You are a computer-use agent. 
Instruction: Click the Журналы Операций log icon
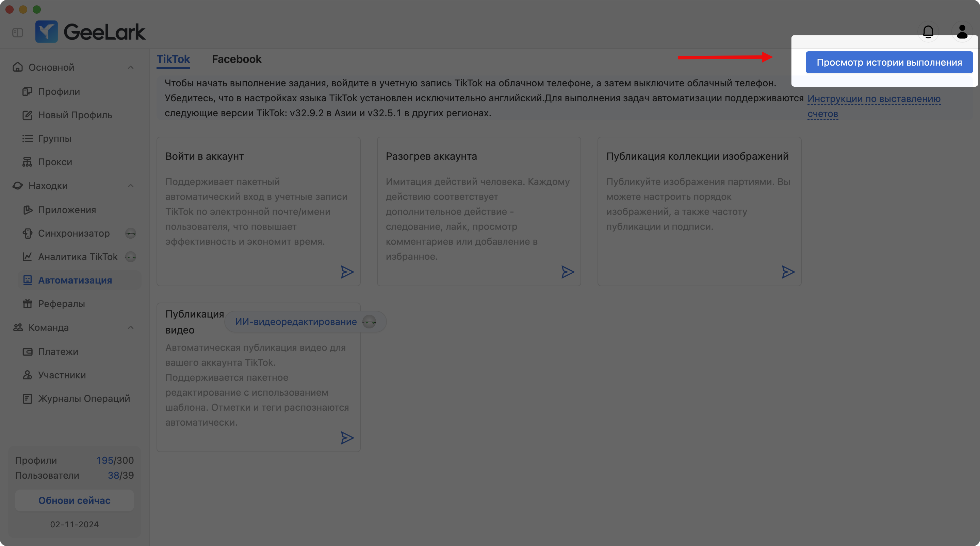point(27,399)
